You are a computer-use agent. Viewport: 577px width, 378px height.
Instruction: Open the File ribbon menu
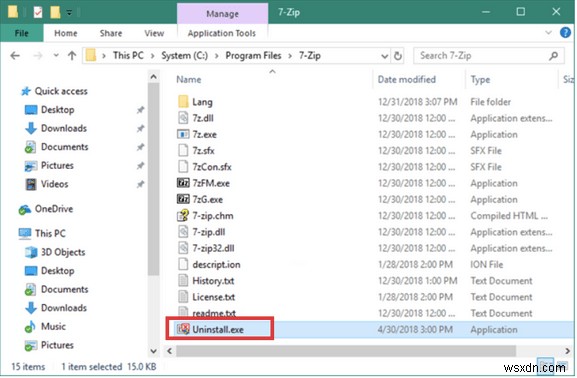[x=21, y=33]
